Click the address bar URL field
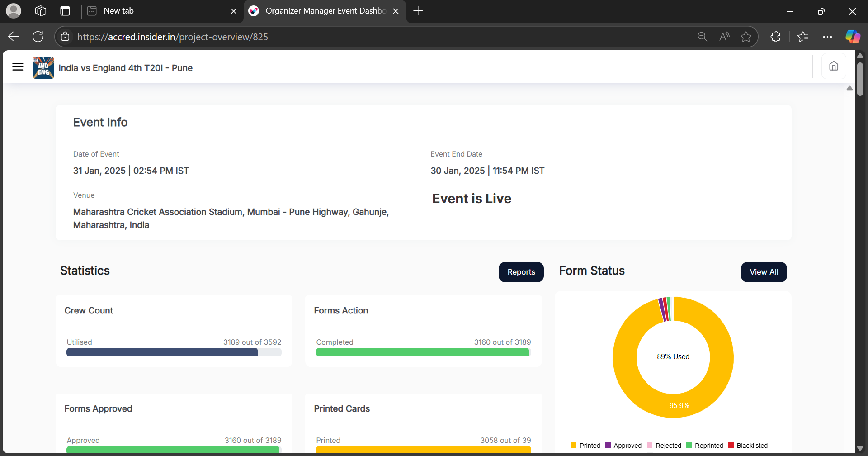This screenshot has width=868, height=456. (x=362, y=37)
